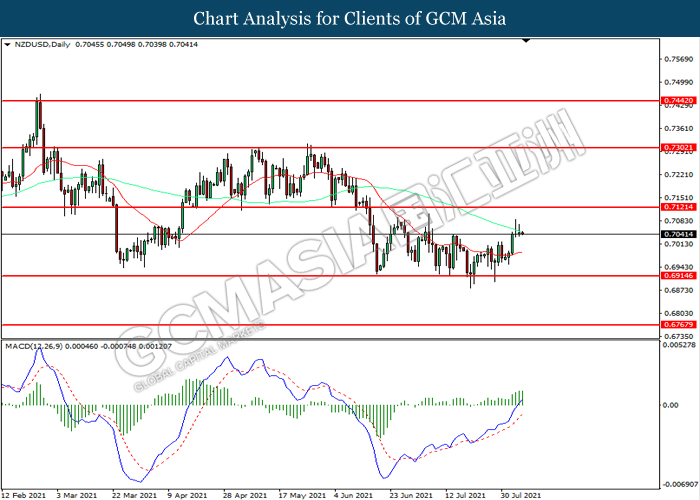Click the 12 Feb 2021 date marker

click(23, 496)
